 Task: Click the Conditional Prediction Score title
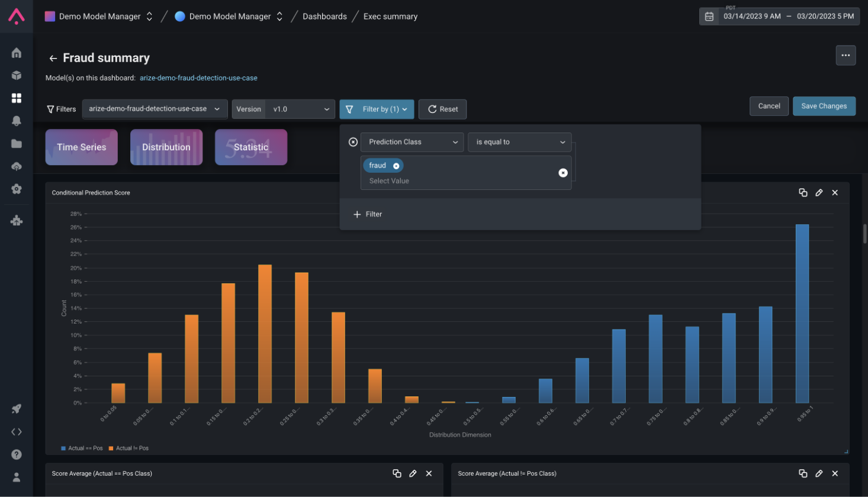click(91, 193)
